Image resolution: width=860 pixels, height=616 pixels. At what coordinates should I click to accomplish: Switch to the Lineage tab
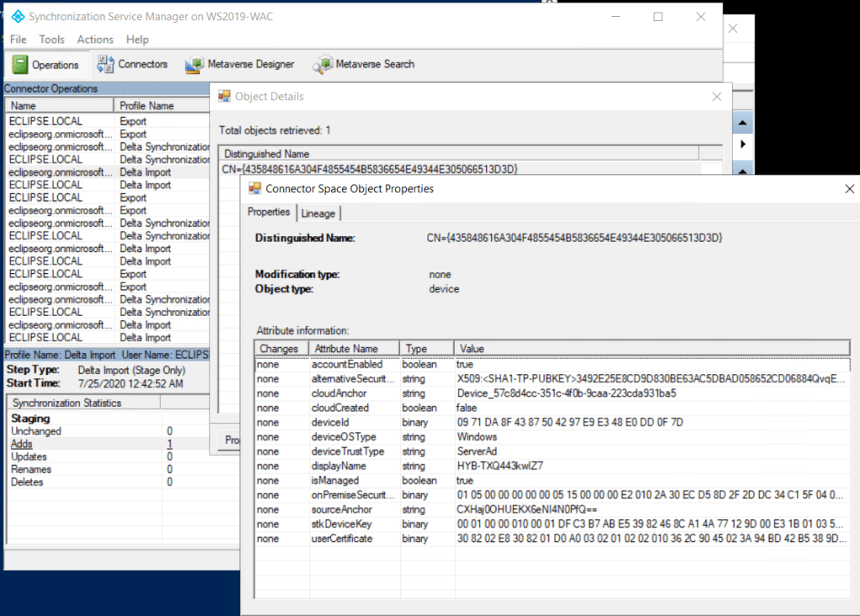[x=318, y=213]
